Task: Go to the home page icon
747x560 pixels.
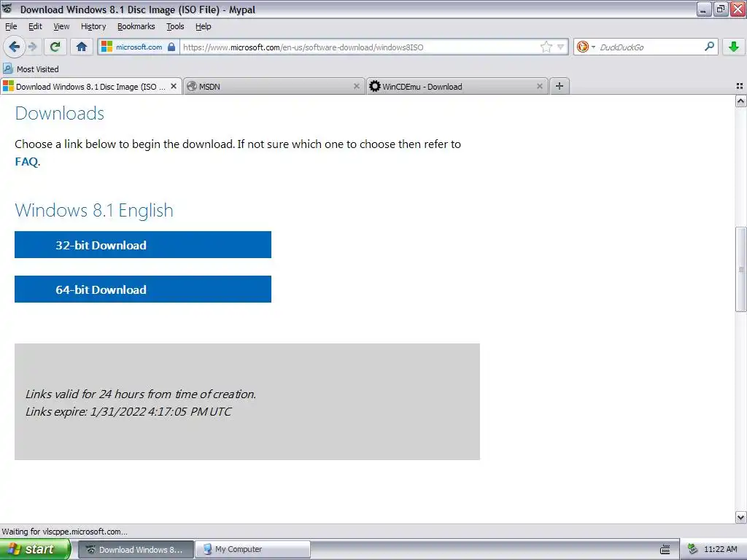Action: [82, 47]
